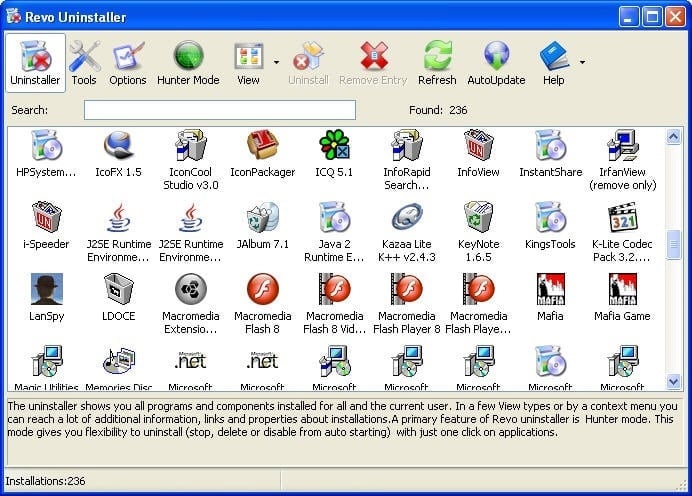This screenshot has height=496, width=692.
Task: Select the HPSystem... program icon
Action: 46,153
